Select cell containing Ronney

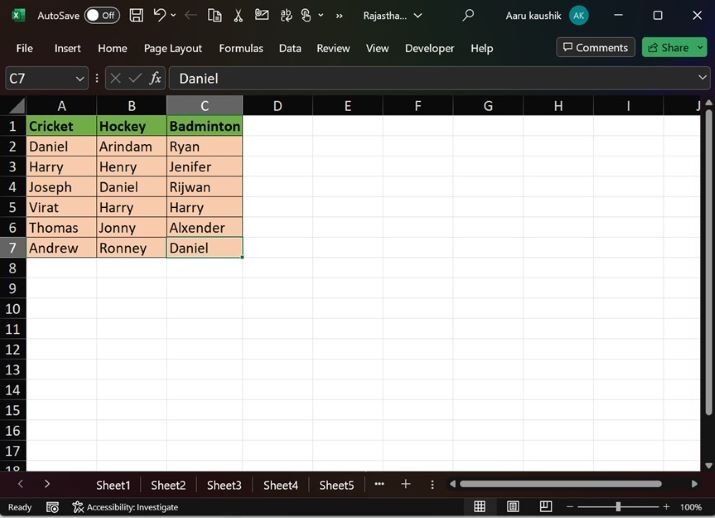click(131, 248)
